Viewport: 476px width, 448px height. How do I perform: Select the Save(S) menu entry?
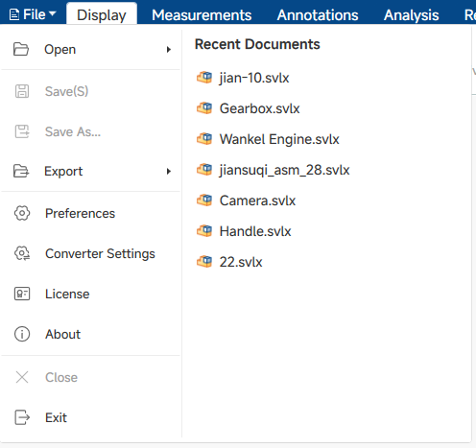tap(91, 91)
